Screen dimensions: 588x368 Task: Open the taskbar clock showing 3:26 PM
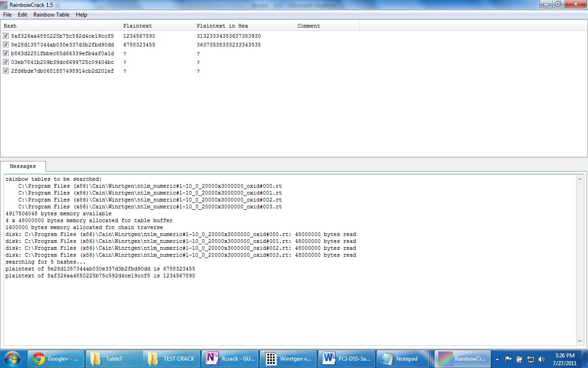565,359
